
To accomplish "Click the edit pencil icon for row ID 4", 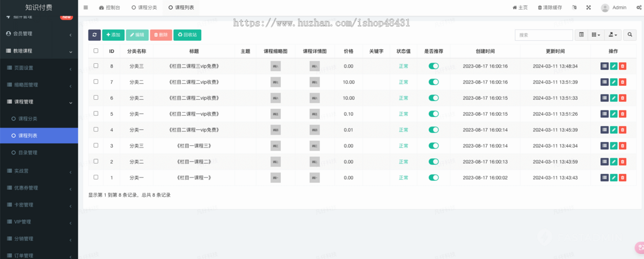I will (613, 130).
